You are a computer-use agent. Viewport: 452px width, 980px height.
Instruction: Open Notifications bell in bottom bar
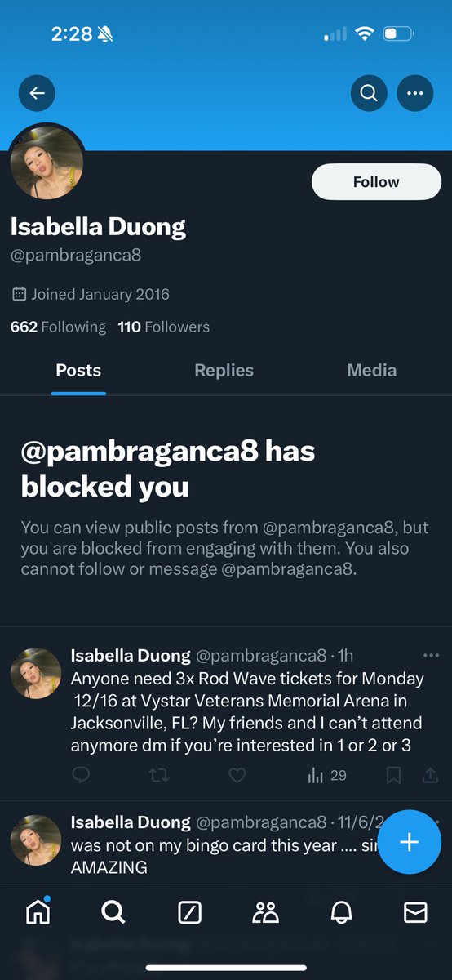click(x=341, y=913)
